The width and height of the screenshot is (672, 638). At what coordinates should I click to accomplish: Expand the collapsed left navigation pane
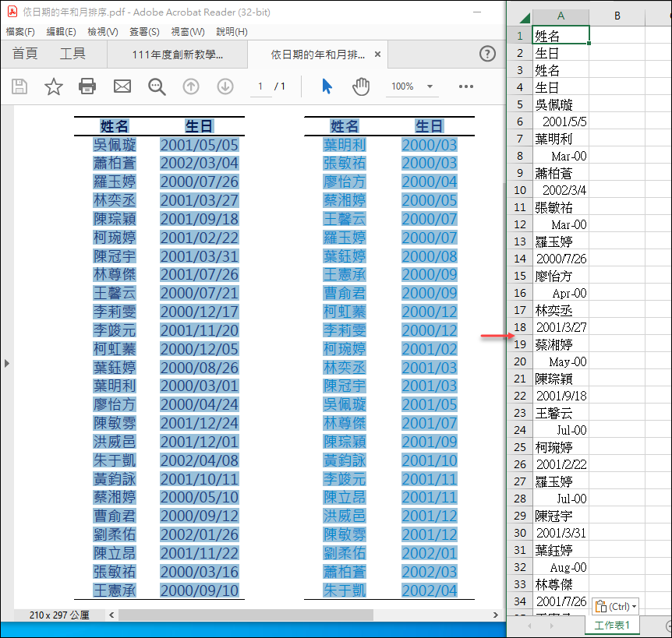click(6, 363)
